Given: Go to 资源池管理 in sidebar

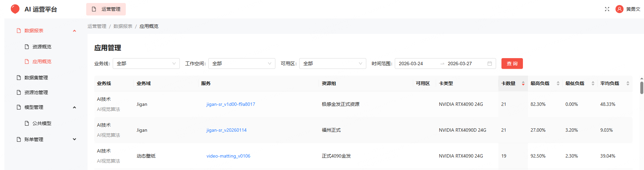Looking at the screenshot, I should tap(36, 92).
